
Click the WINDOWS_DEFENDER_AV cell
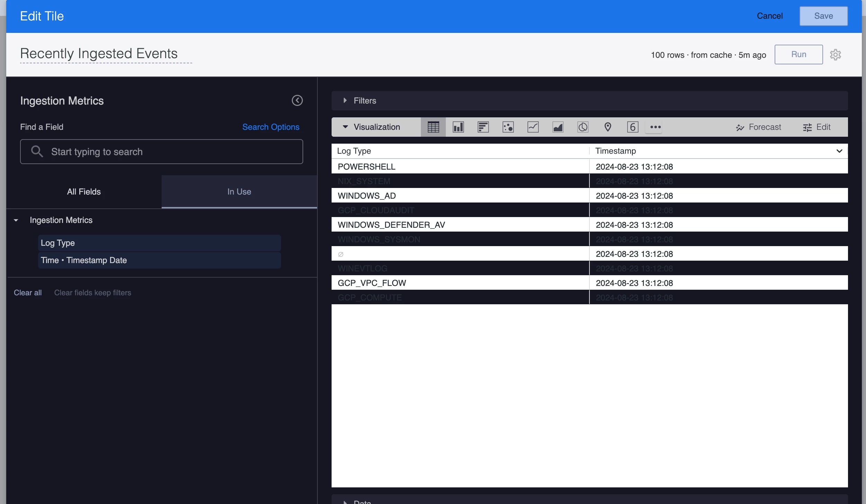point(460,225)
